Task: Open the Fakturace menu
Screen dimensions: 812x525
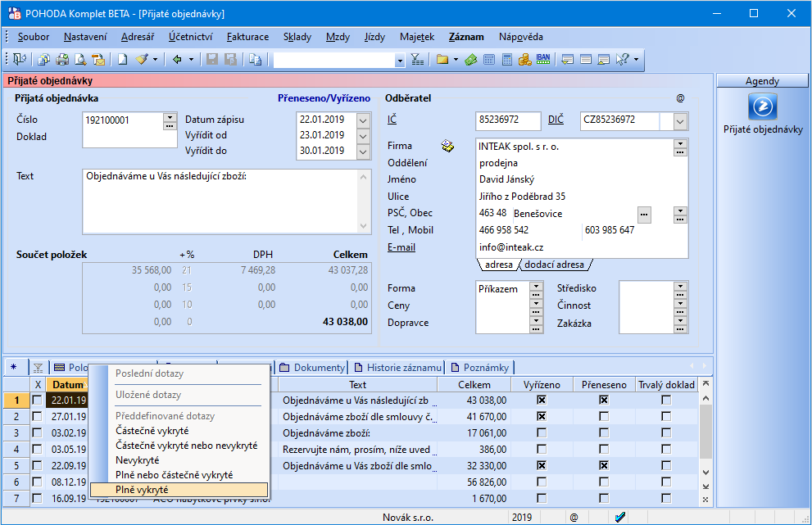Action: [247, 37]
